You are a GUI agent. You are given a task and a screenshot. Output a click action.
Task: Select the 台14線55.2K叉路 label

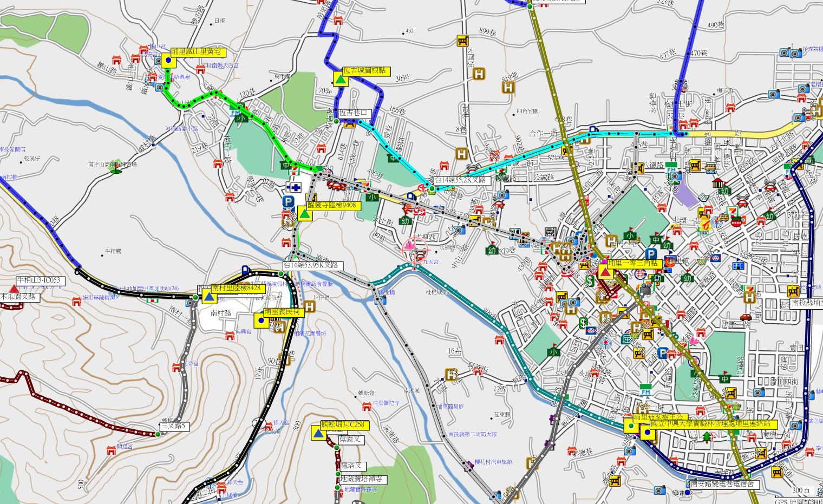pyautogui.click(x=462, y=180)
